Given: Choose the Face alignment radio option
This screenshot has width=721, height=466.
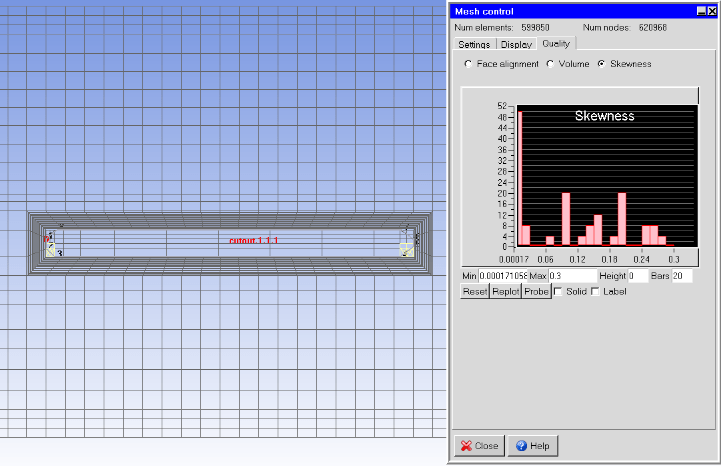Looking at the screenshot, I should click(x=469, y=64).
